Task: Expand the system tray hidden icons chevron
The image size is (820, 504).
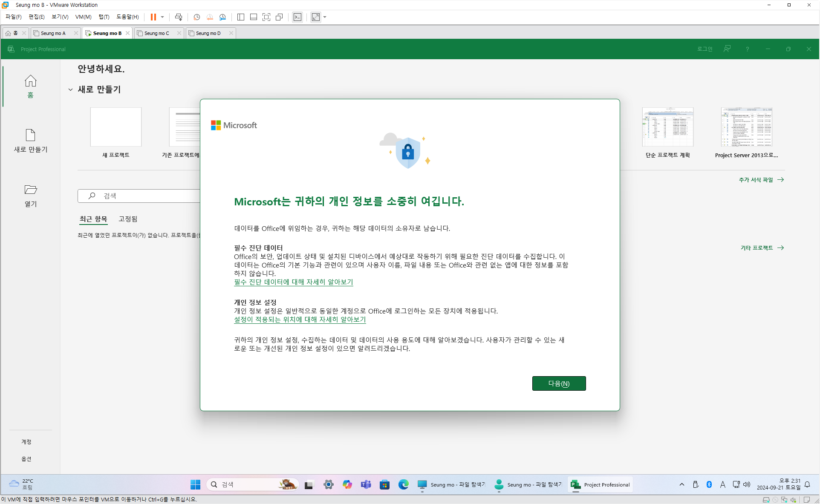Action: coord(682,484)
